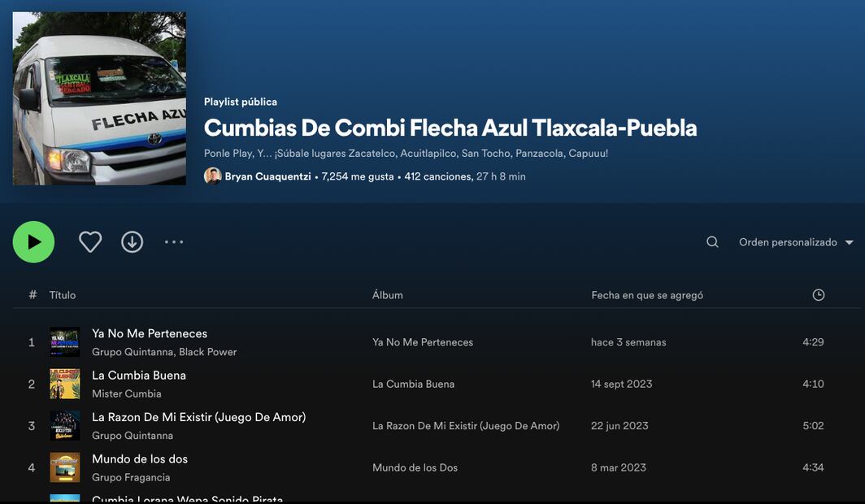Click track number 3 to play it

tap(31, 425)
